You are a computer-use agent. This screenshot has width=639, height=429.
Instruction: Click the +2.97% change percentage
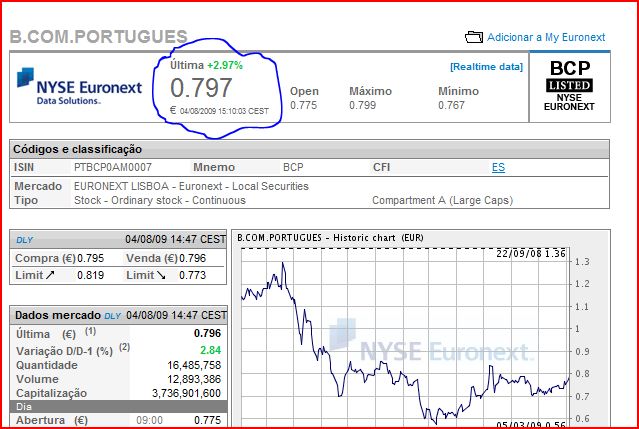pyautogui.click(x=225, y=65)
